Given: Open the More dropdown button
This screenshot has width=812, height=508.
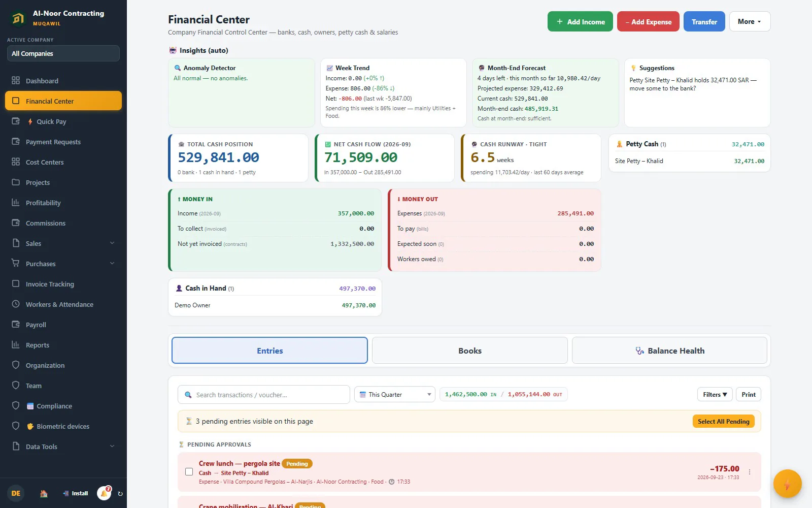Looking at the screenshot, I should (750, 21).
